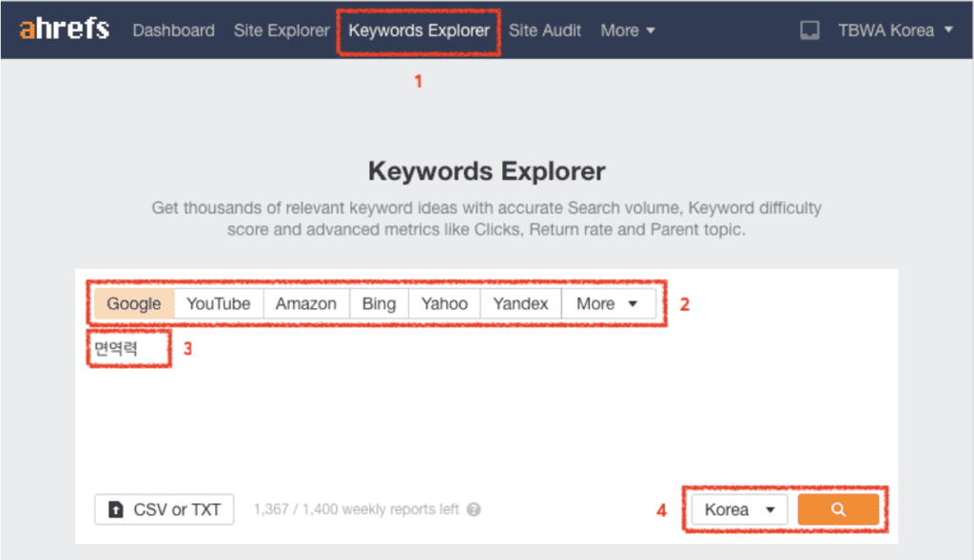Open the Dashboard page
This screenshot has width=974, height=560.
coord(173,30)
